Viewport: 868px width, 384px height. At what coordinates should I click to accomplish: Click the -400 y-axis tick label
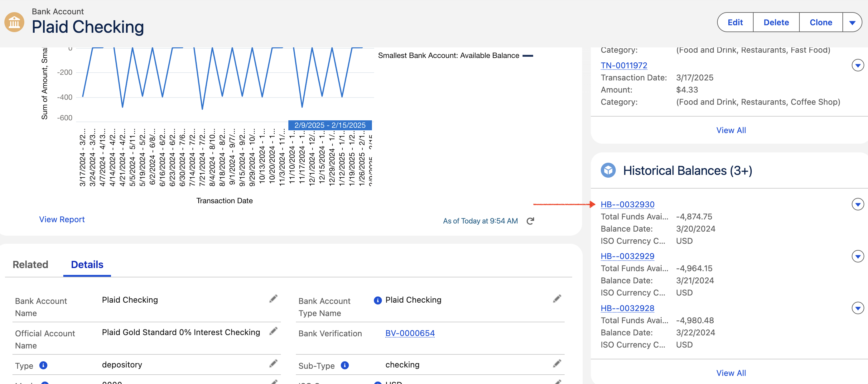pyautogui.click(x=65, y=97)
